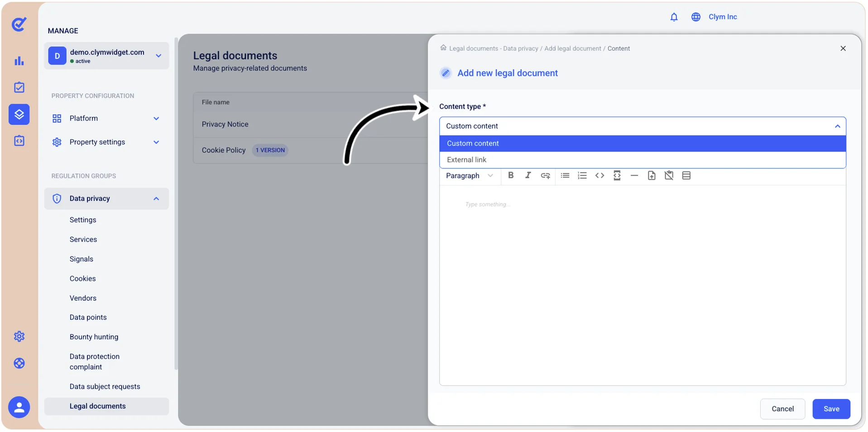Click the upload file editor icon
868x432 pixels.
point(652,176)
